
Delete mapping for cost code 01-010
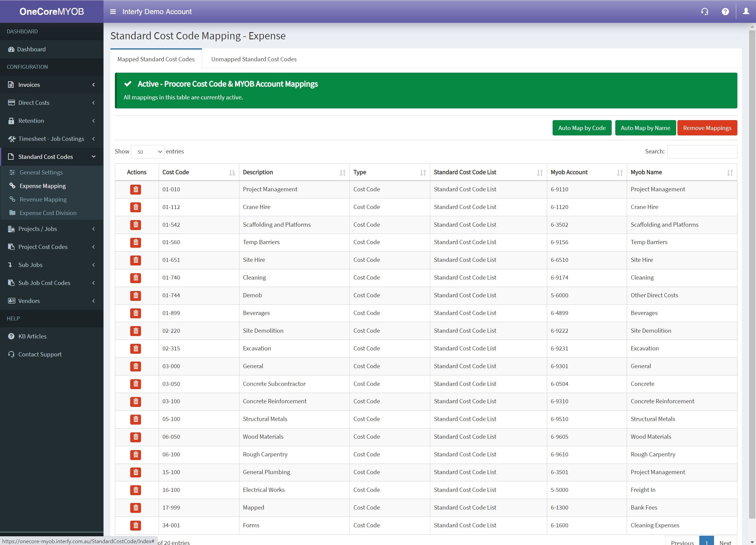135,189
